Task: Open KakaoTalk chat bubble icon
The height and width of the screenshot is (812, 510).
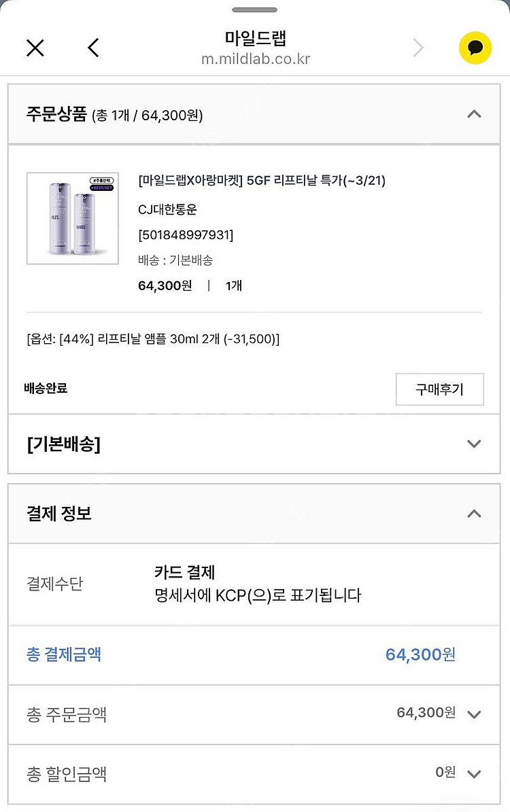Action: (x=475, y=48)
